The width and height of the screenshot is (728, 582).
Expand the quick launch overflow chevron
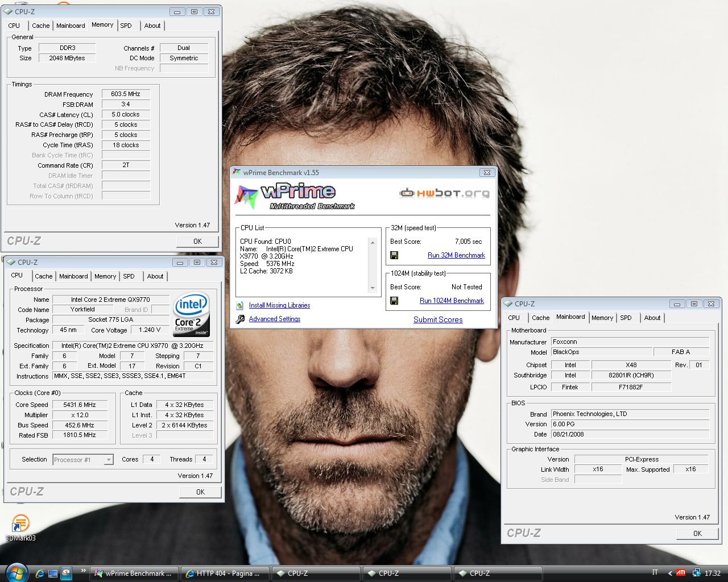coord(84,570)
